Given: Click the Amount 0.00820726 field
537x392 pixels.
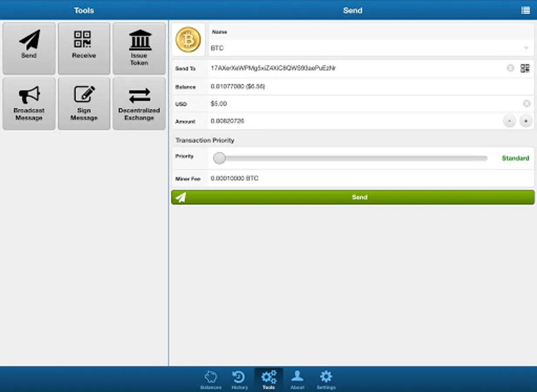Looking at the screenshot, I should (355, 121).
